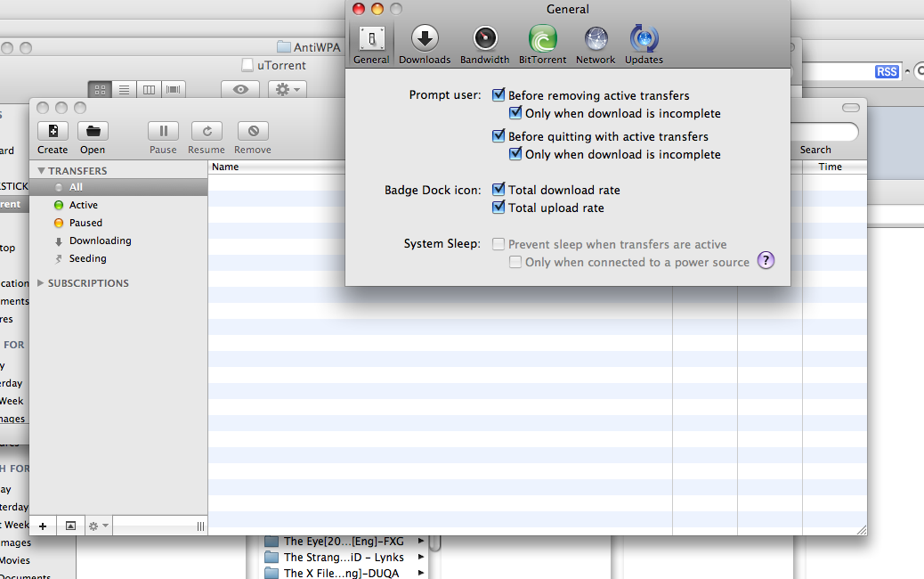
Task: Open the Updates preferences pane
Action: [x=644, y=45]
